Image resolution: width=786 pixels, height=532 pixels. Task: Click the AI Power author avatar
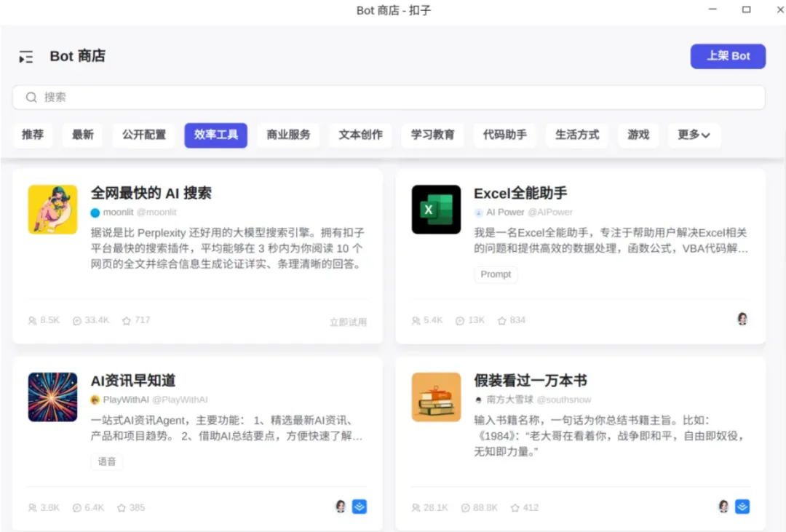pos(478,213)
